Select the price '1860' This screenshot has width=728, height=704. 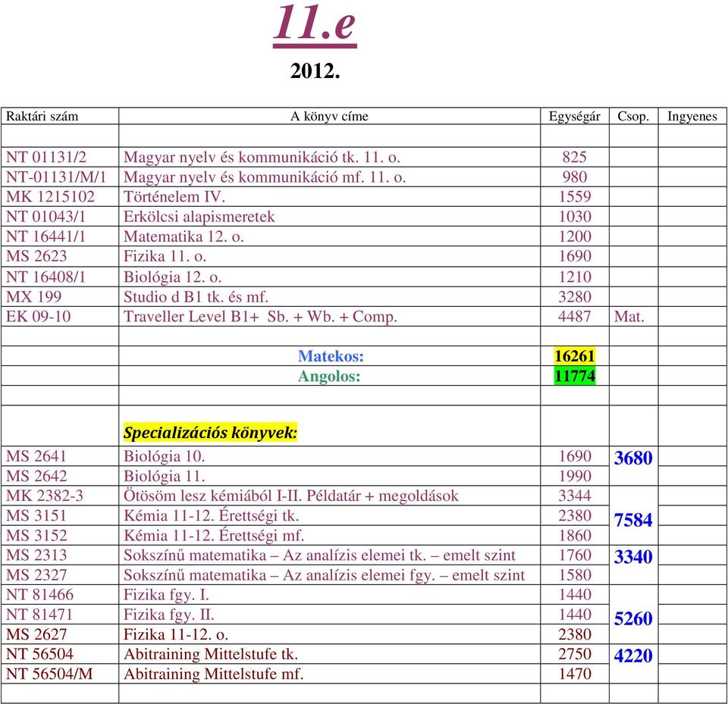pyautogui.click(x=575, y=536)
